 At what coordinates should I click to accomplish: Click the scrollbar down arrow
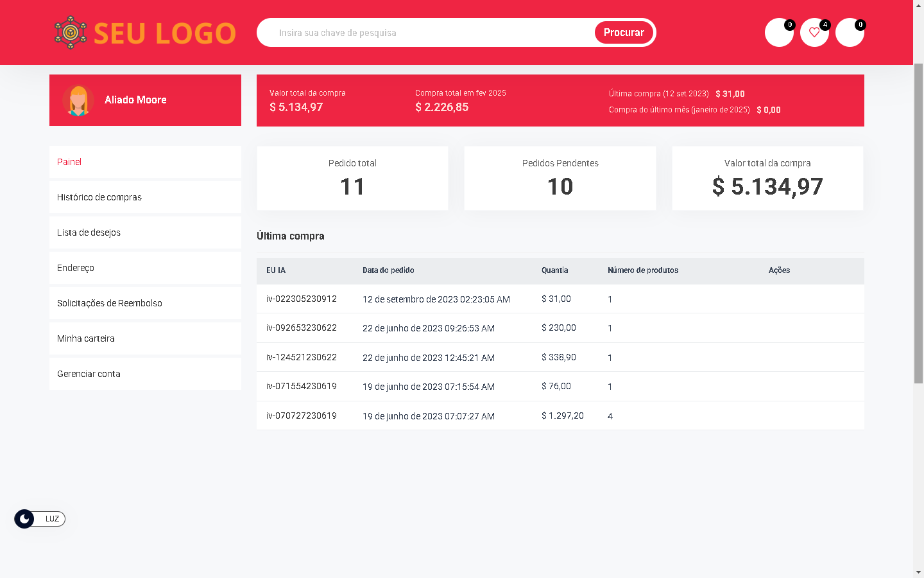(x=918, y=572)
